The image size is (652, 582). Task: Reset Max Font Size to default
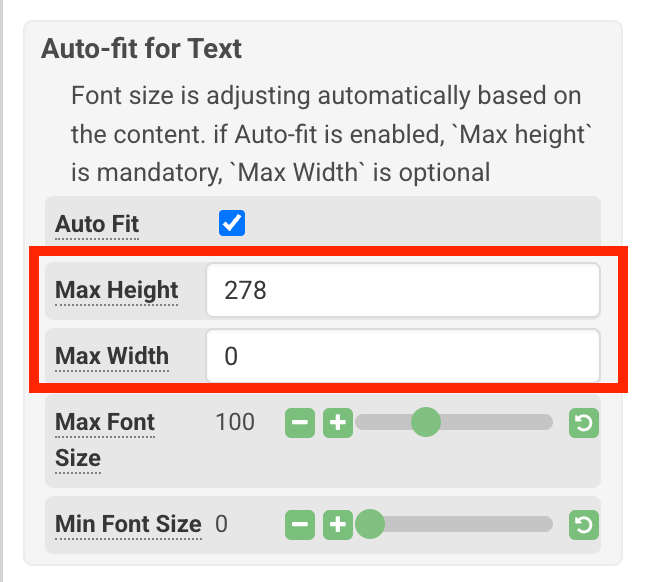584,423
